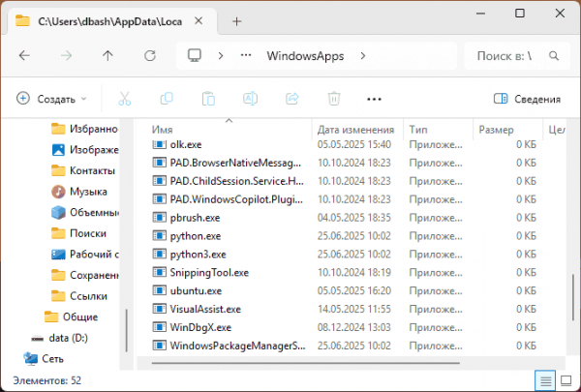Open Изображения in the navigation pane
Screen dimensions: 581x392
pyautogui.click(x=84, y=150)
